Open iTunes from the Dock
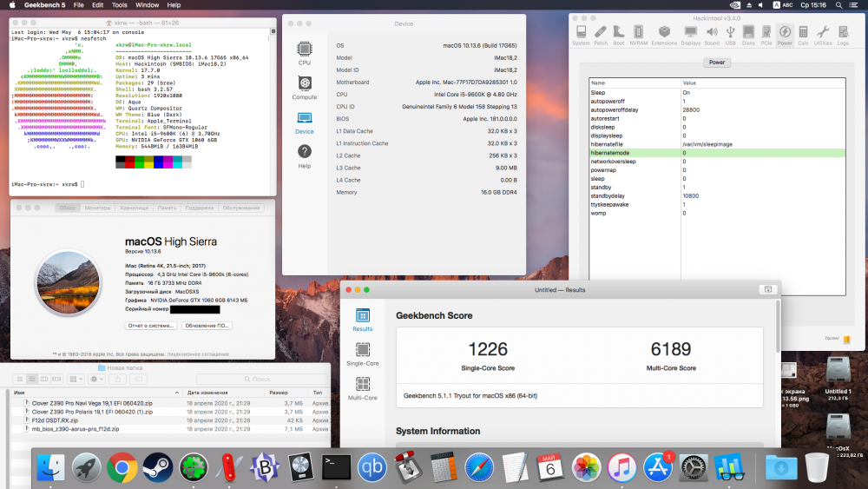 (x=621, y=468)
